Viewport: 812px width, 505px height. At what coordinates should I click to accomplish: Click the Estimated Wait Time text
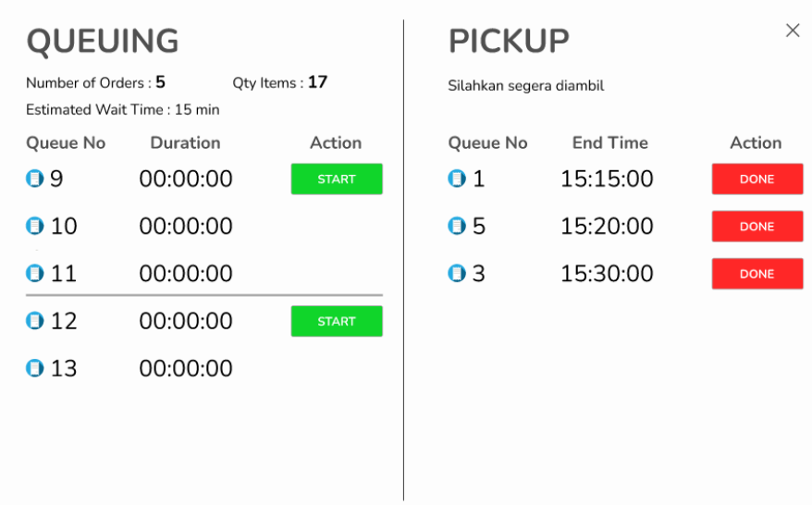123,110
